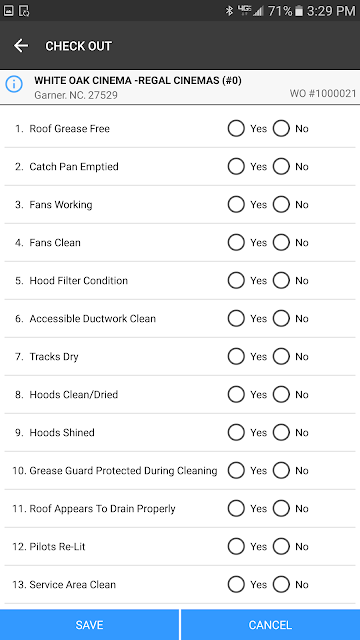Cancel the checkout form
The width and height of the screenshot is (360, 640).
tap(271, 624)
